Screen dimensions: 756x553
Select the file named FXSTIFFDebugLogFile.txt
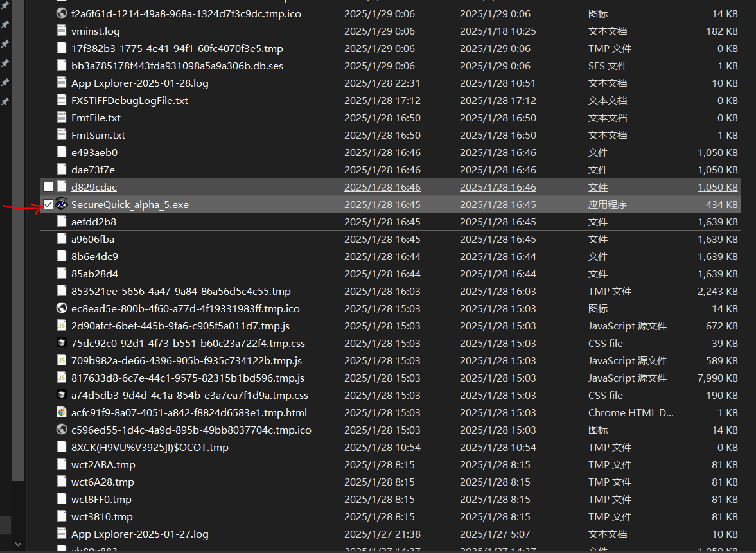[130, 100]
